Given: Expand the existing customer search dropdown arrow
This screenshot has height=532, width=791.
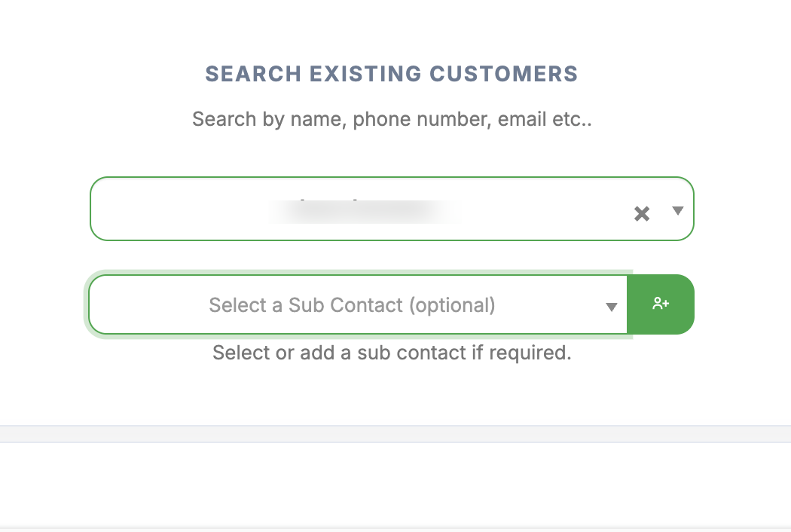Looking at the screenshot, I should tap(677, 210).
